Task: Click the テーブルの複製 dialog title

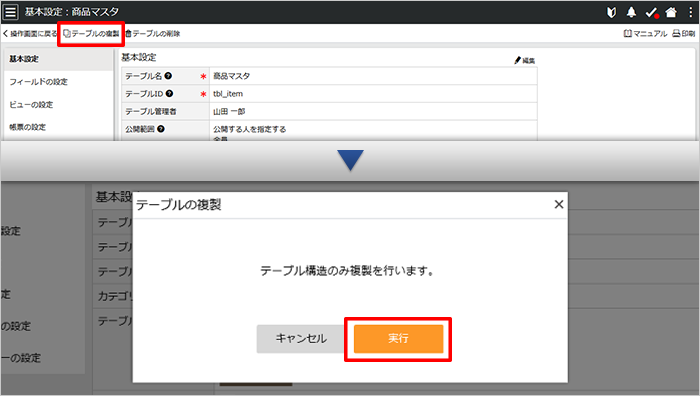Action: (179, 205)
